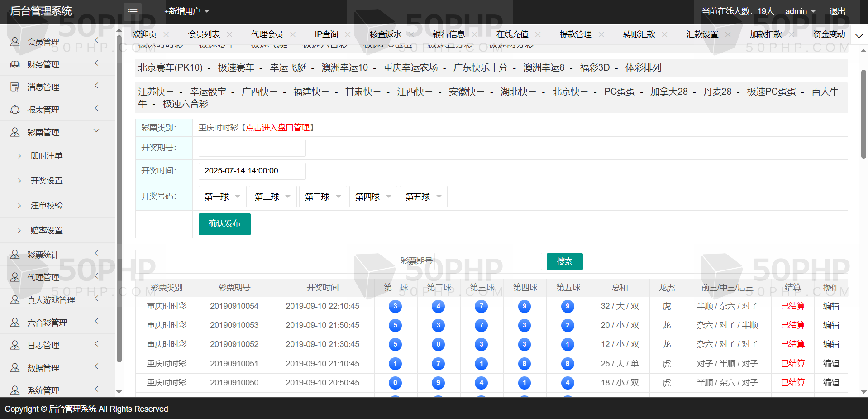
Task: Close the IP查询 tab
Action: coord(348,34)
